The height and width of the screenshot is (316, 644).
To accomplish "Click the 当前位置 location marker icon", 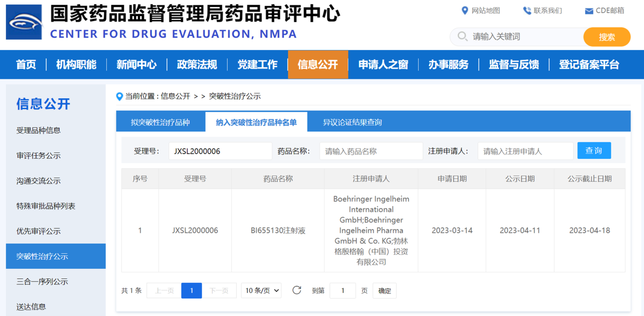I will pos(120,97).
